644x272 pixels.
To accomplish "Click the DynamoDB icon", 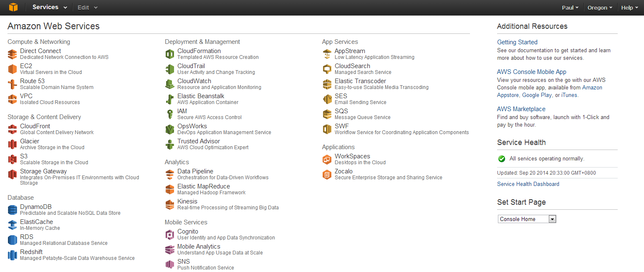I will [13, 210].
